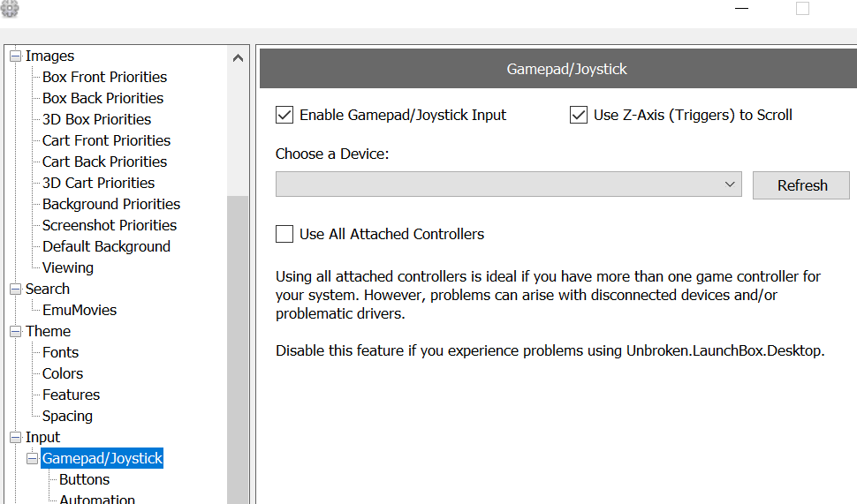Enable Use All Attached Controllers

284,234
